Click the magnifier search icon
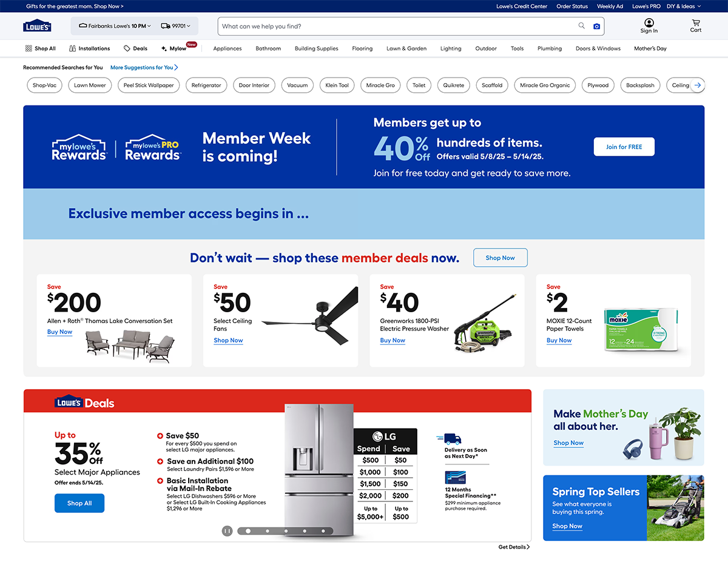 582,26
